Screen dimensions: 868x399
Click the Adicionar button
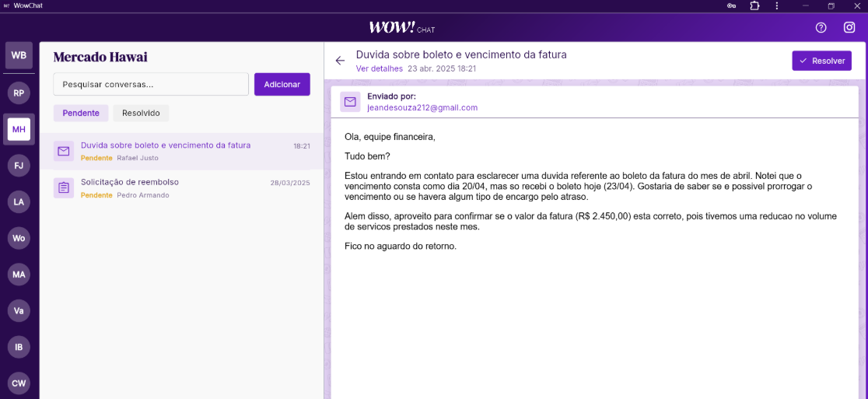tap(282, 84)
